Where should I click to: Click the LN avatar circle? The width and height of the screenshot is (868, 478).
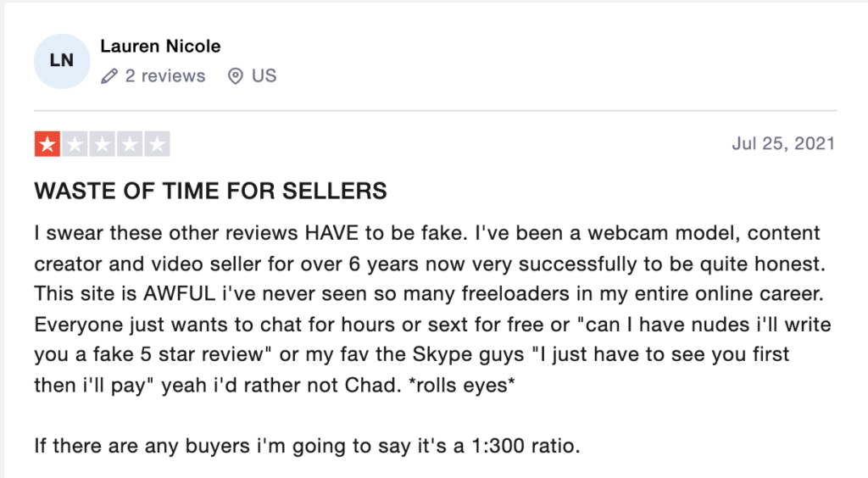(x=61, y=61)
